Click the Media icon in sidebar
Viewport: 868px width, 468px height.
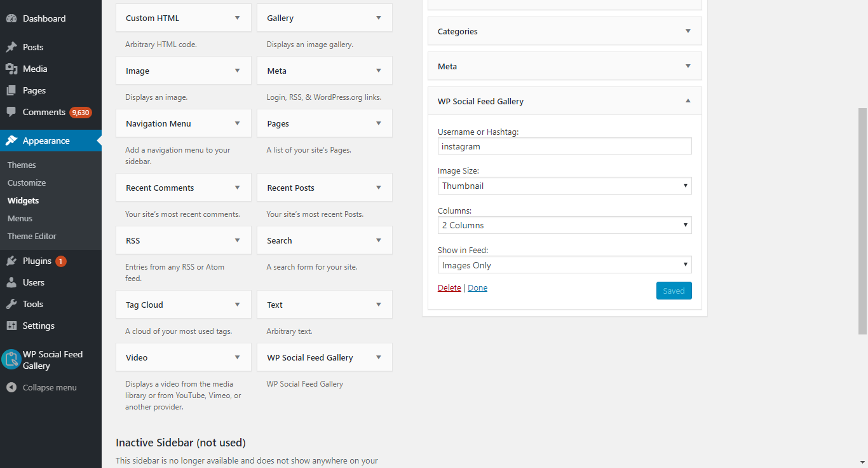coord(11,69)
